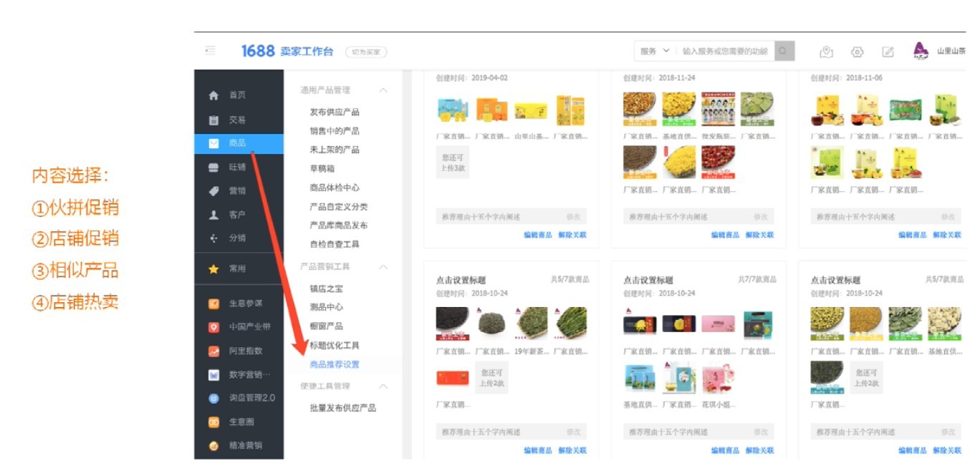Open 产品自定义分类 menu item
Image resolution: width=980 pixels, height=471 pixels.
click(339, 206)
